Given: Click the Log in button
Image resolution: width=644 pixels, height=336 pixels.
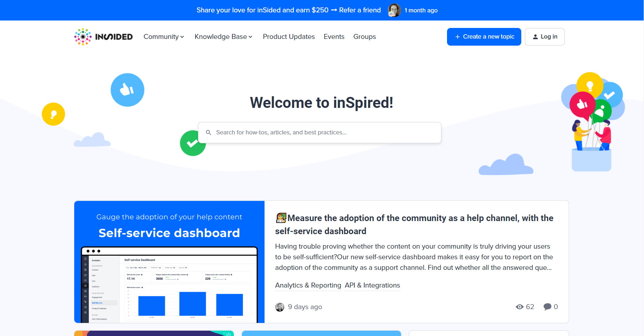Looking at the screenshot, I should pyautogui.click(x=545, y=36).
